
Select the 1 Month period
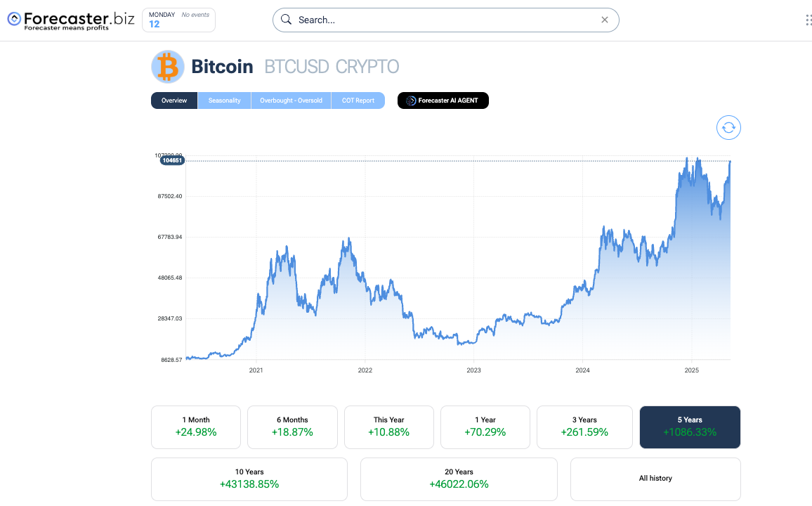196,427
